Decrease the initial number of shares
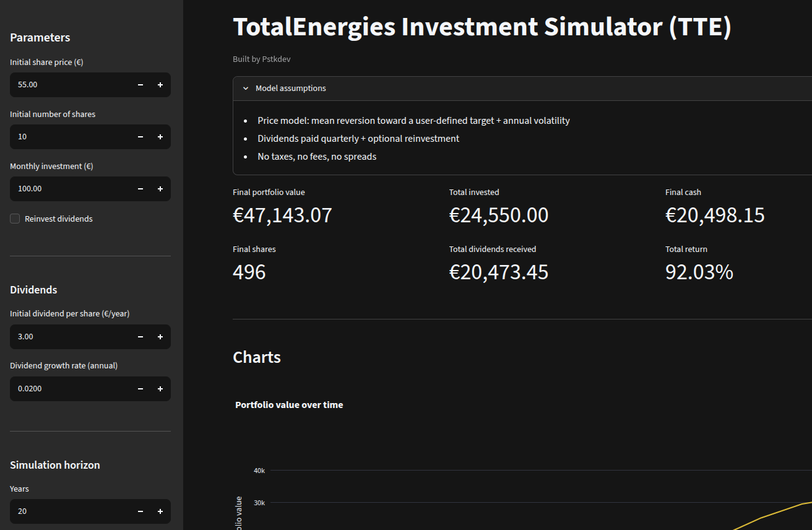Image resolution: width=812 pixels, height=530 pixels. [x=140, y=137]
